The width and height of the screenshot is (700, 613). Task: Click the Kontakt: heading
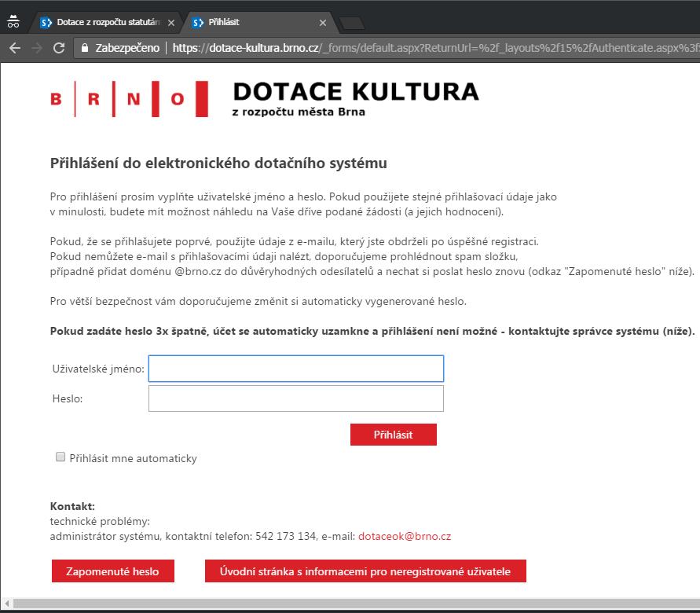[x=72, y=506]
